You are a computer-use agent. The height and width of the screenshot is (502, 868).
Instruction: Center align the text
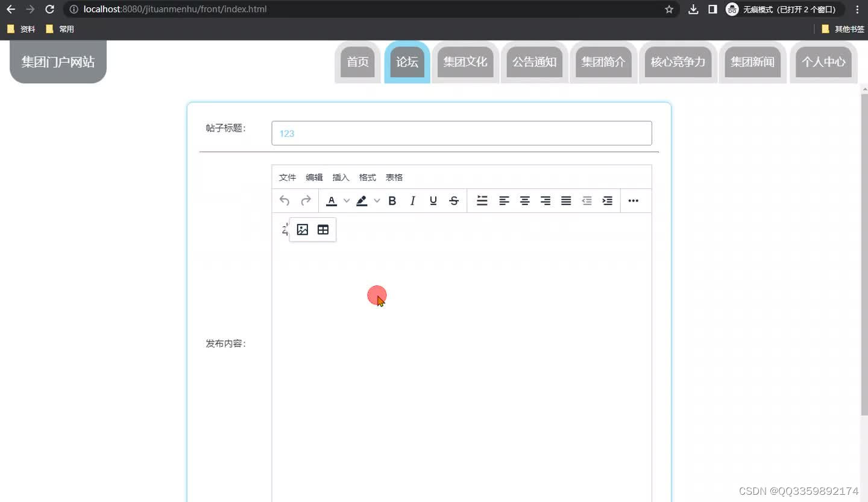coord(524,201)
